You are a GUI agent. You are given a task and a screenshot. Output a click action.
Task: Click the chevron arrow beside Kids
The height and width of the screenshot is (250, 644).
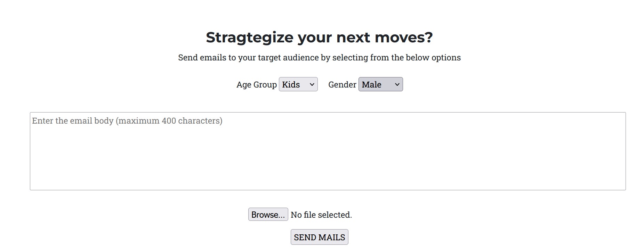312,84
